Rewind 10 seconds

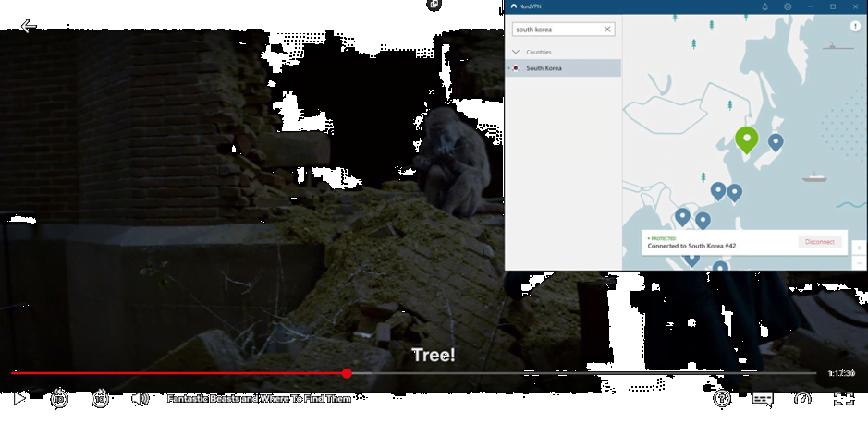60,398
